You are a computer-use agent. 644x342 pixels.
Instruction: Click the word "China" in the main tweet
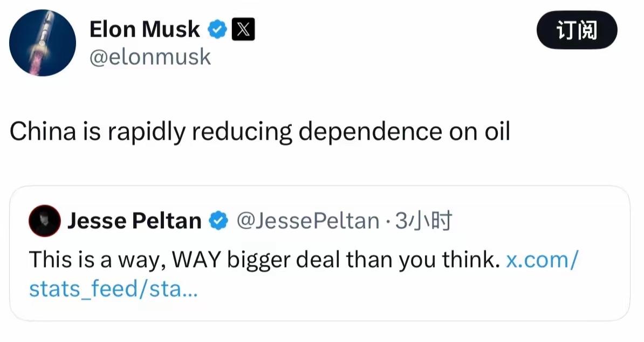click(43, 132)
